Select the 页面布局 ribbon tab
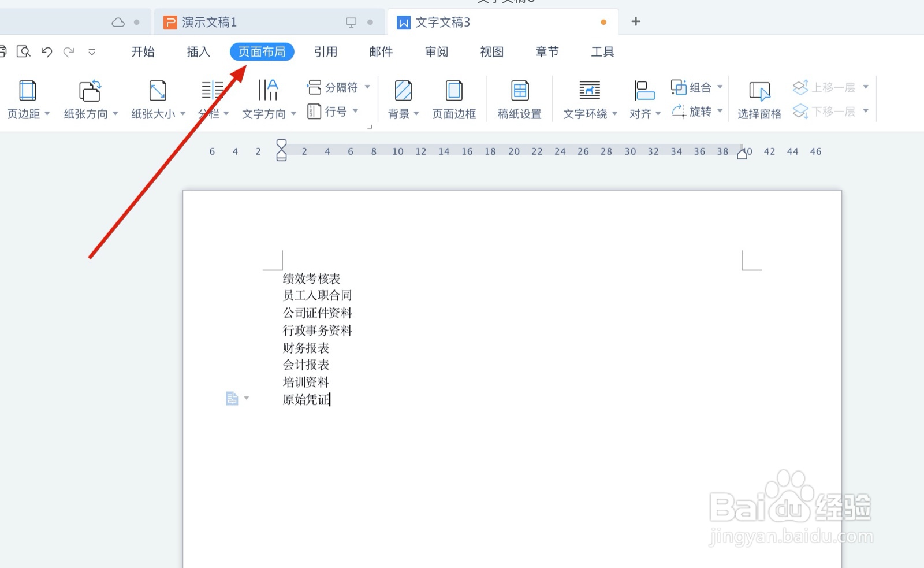Screen dimensions: 924x568 (x=262, y=52)
